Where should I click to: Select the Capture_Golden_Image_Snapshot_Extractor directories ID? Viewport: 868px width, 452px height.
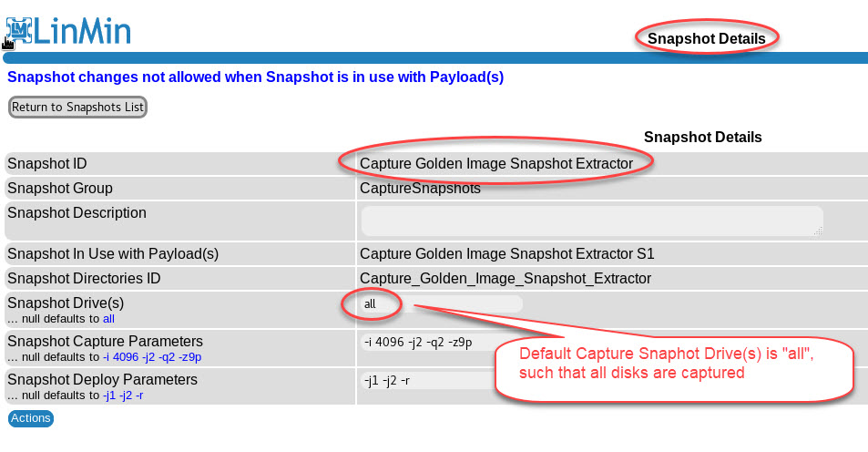pyautogui.click(x=505, y=278)
